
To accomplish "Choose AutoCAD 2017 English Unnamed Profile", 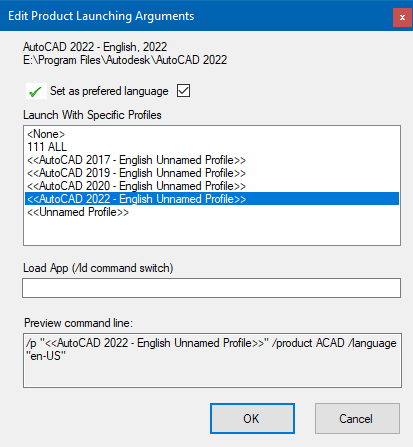I will [136, 160].
